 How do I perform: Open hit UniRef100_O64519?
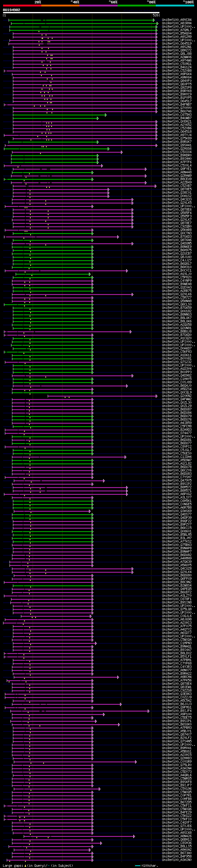[177, 43]
